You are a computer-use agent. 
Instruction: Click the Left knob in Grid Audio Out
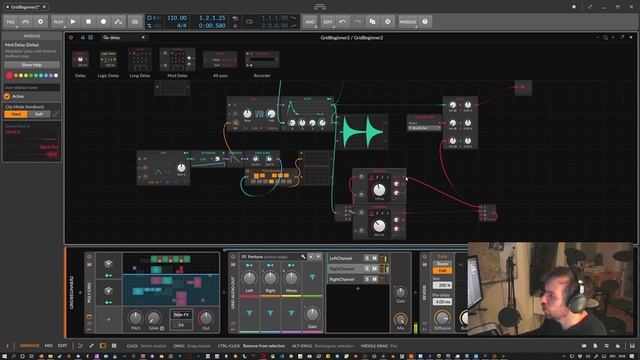pos(249,278)
